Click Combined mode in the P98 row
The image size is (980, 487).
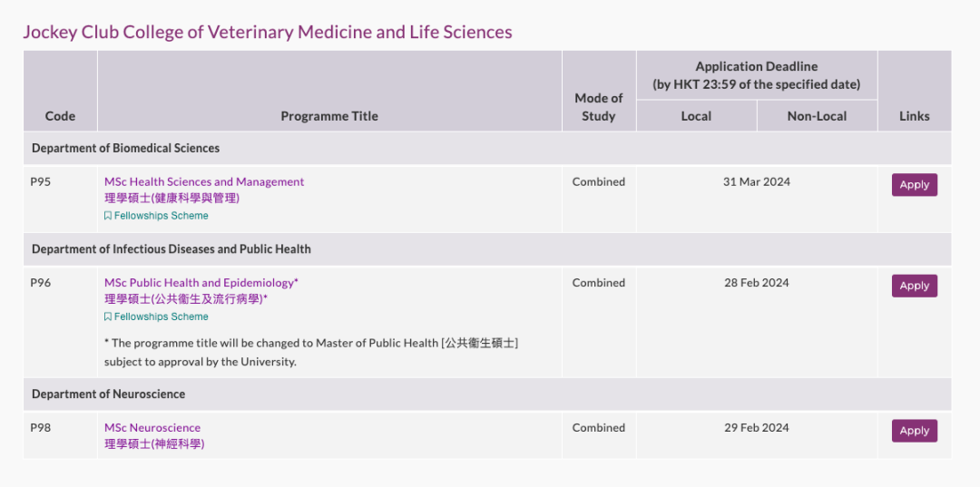point(599,428)
